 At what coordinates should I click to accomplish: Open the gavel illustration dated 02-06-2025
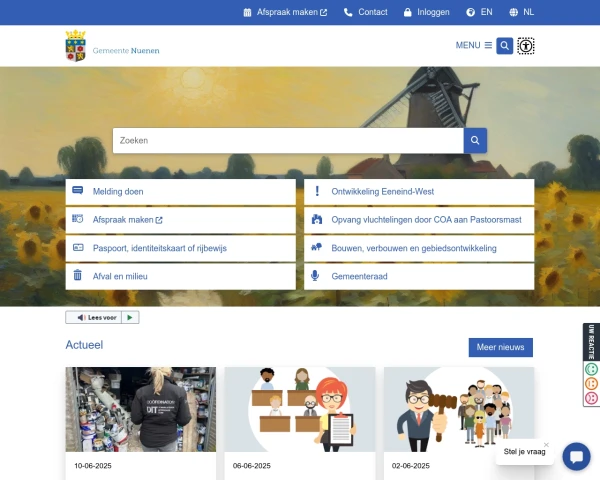click(459, 409)
